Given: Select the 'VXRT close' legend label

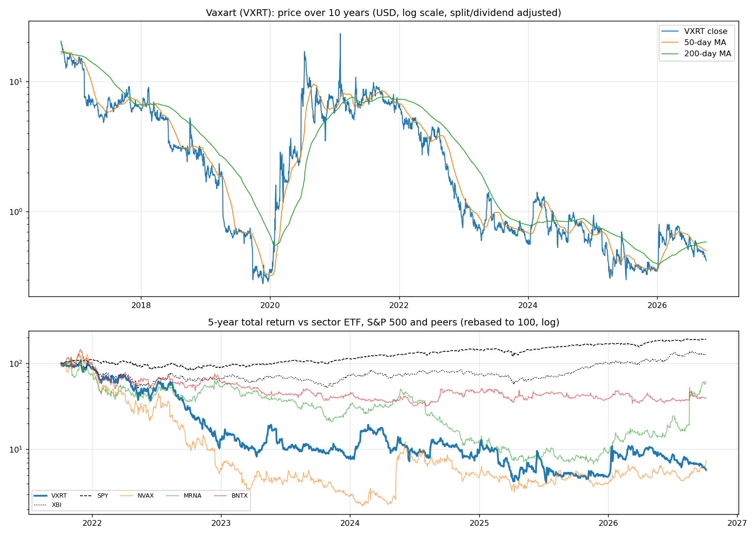Looking at the screenshot, I should [x=706, y=32].
